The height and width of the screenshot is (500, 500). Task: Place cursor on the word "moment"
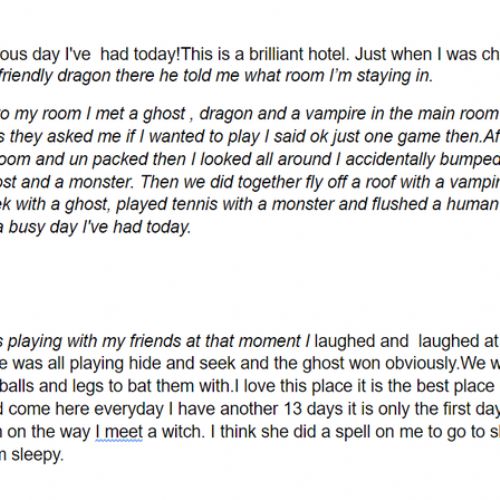pyautogui.click(x=270, y=341)
